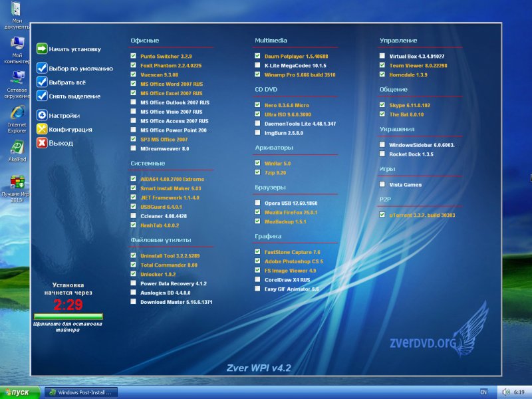Click the 'Ultra ISO 9.6.0.3000' label
The image size is (532, 399).
click(288, 114)
